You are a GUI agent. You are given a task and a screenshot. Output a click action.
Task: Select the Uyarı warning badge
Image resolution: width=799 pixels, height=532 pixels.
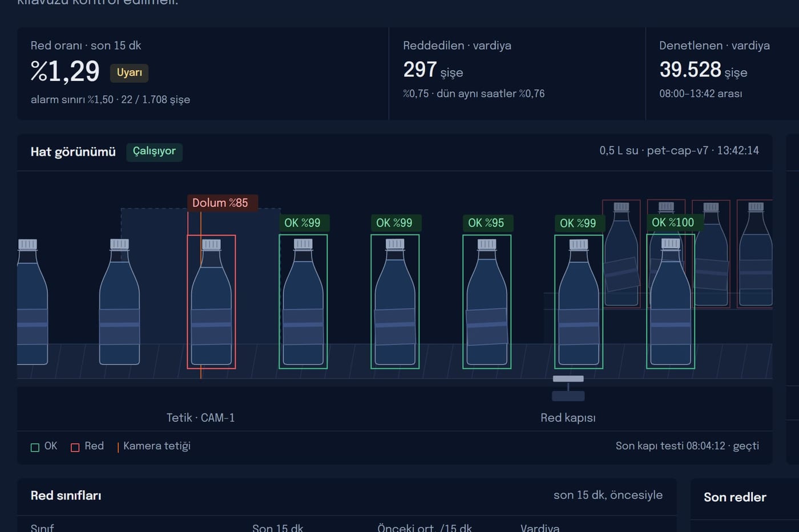tap(129, 72)
